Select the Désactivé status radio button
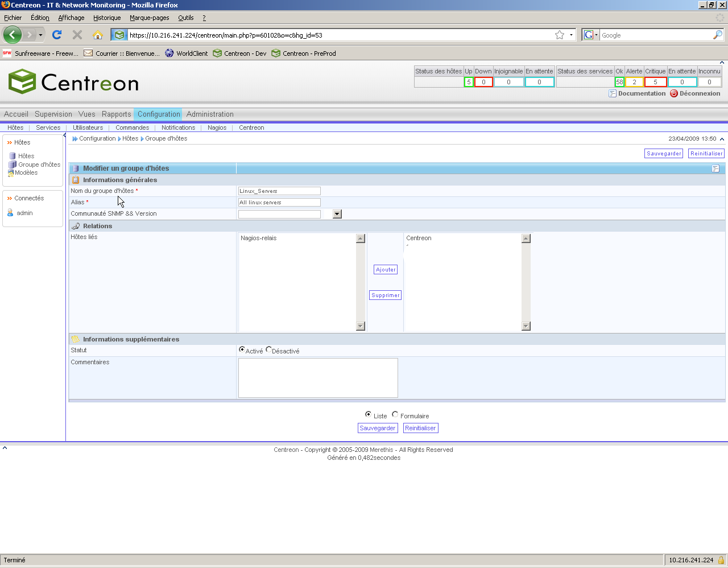 [x=269, y=350]
